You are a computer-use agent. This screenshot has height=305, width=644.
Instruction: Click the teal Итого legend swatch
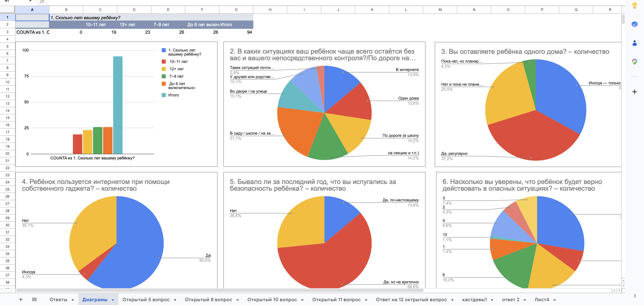tap(164, 95)
